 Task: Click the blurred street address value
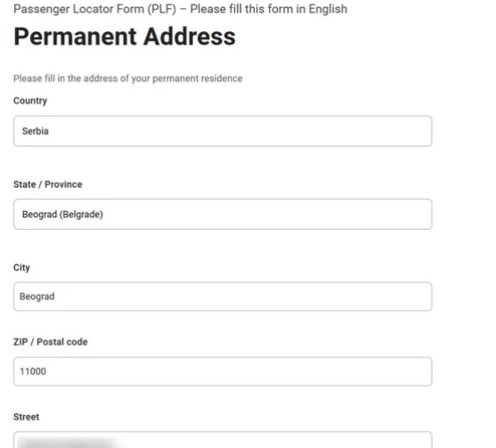(67, 442)
